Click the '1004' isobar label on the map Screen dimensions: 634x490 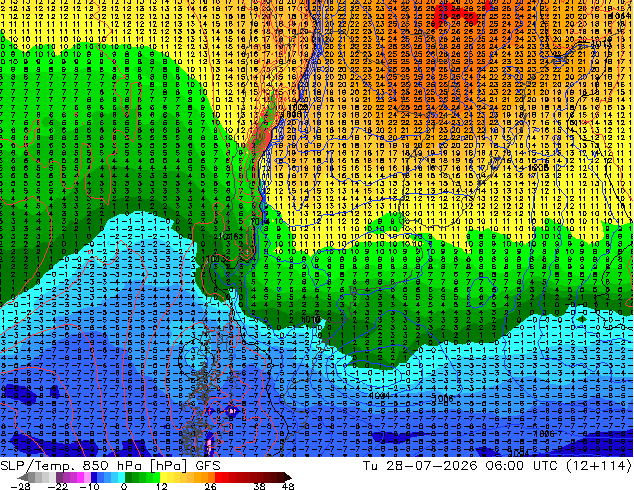pyautogui.click(x=379, y=395)
